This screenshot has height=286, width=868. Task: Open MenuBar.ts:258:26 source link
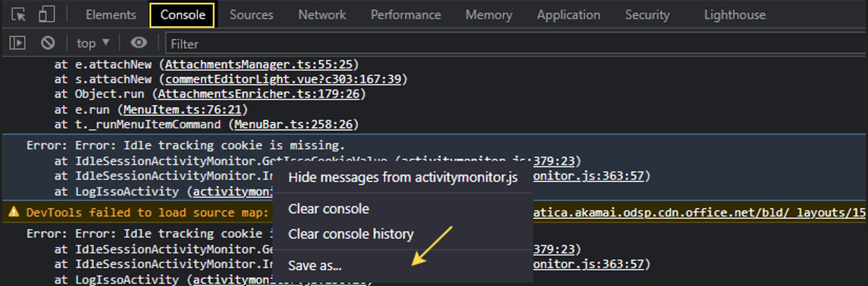293,124
